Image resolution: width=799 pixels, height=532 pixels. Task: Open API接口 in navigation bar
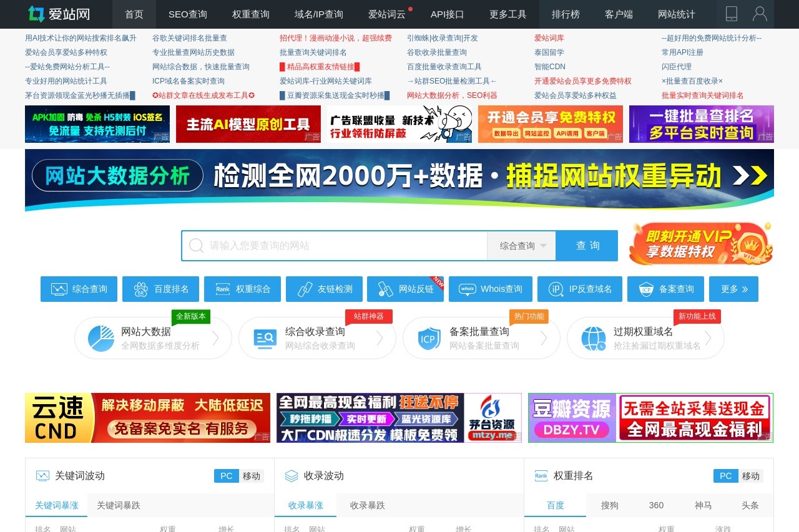[x=448, y=14]
